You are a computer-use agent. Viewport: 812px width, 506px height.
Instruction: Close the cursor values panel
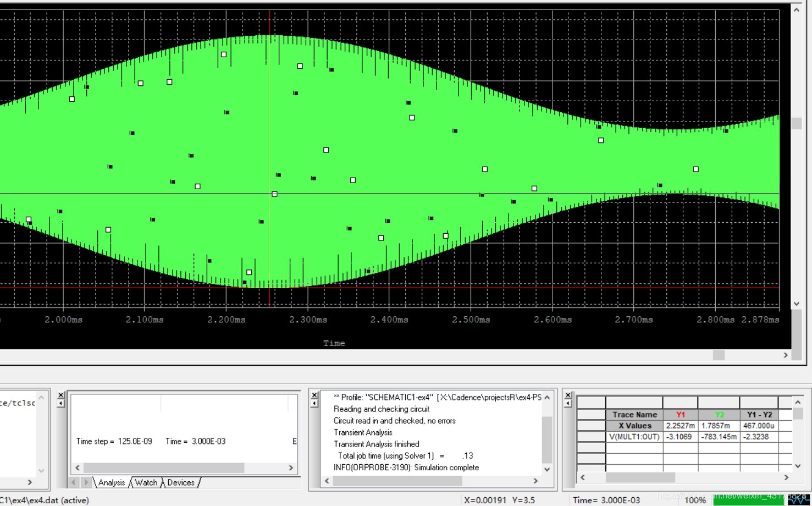[x=568, y=395]
